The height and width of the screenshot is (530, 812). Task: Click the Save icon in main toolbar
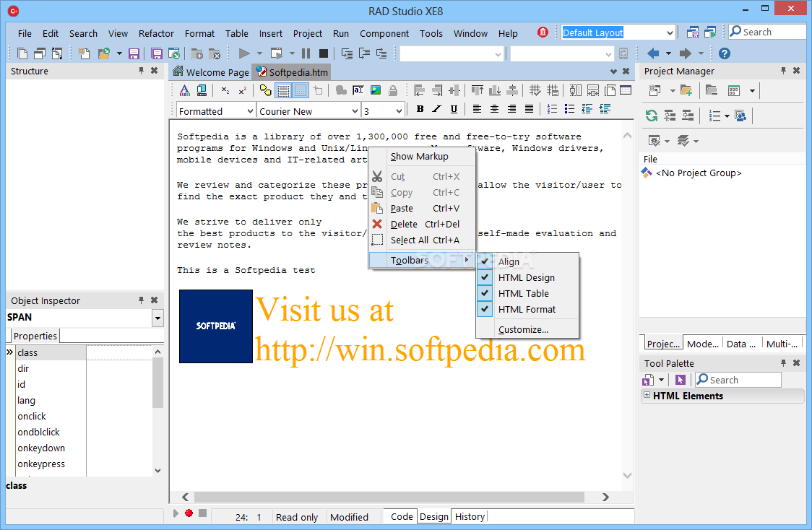pos(134,53)
